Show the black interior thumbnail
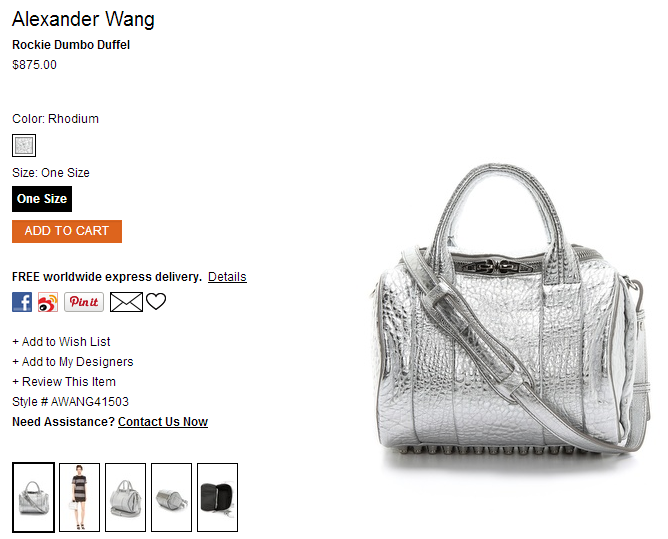Viewport: 668px width, 539px height. coord(217,497)
